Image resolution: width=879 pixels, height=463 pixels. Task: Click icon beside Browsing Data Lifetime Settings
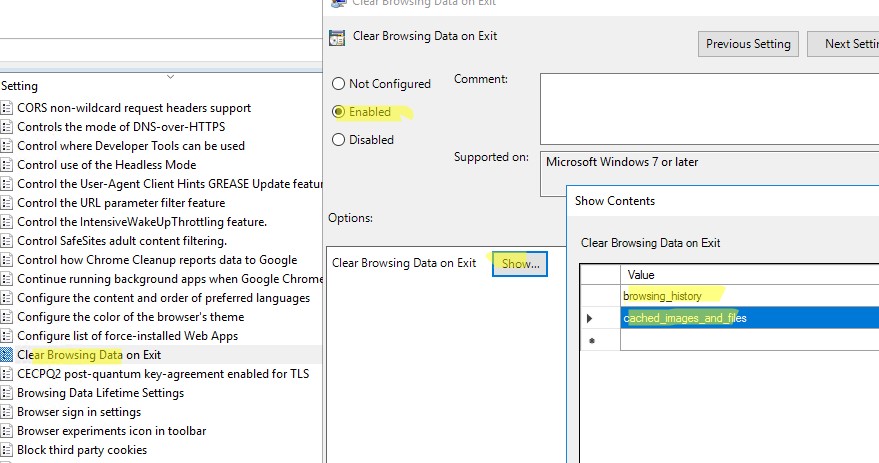[x=6, y=393]
